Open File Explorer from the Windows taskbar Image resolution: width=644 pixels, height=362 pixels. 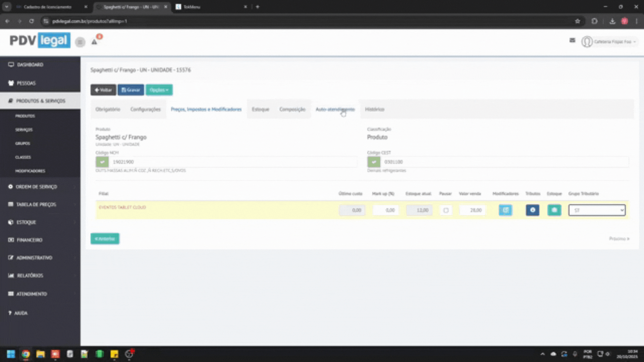point(41,354)
